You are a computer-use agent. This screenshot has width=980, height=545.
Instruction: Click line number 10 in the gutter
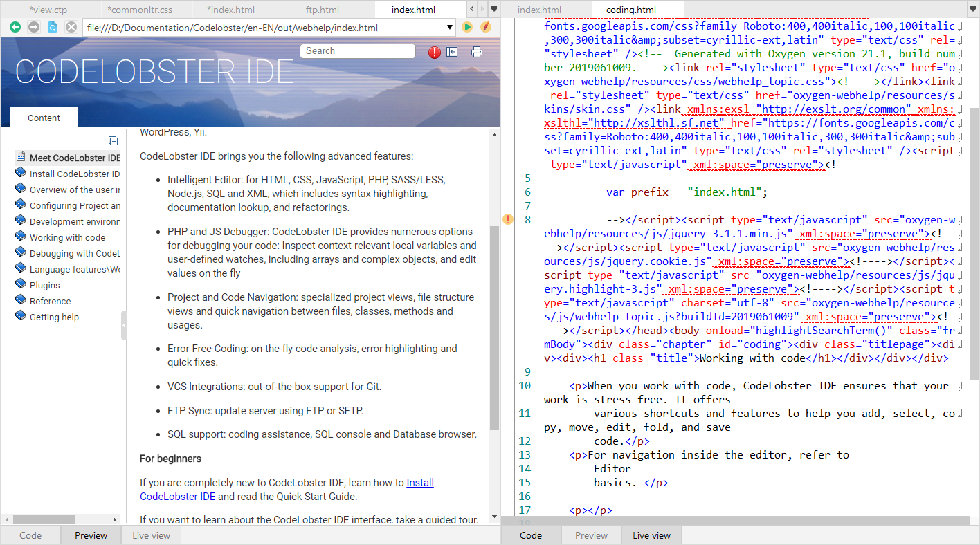(x=525, y=386)
